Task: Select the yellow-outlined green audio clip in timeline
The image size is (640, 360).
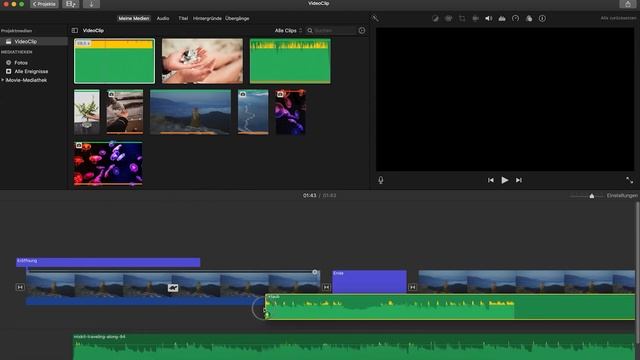Action: pyautogui.click(x=450, y=307)
